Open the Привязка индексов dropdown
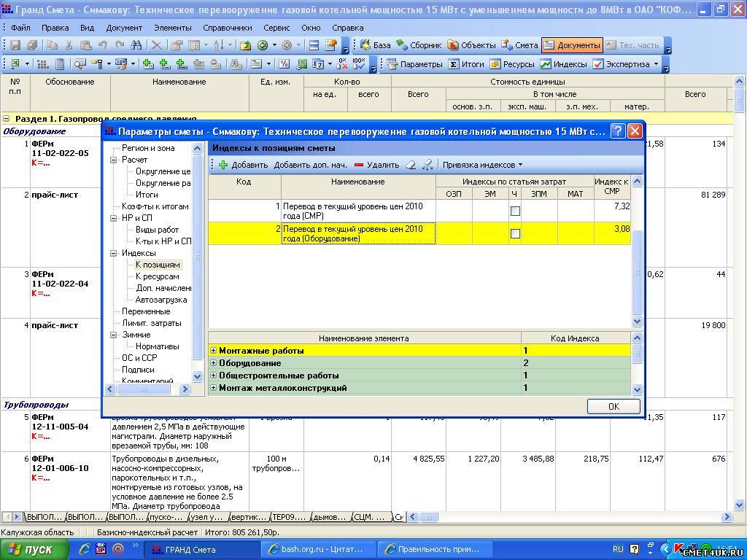Screen dimensions: 747x560 tap(482, 165)
